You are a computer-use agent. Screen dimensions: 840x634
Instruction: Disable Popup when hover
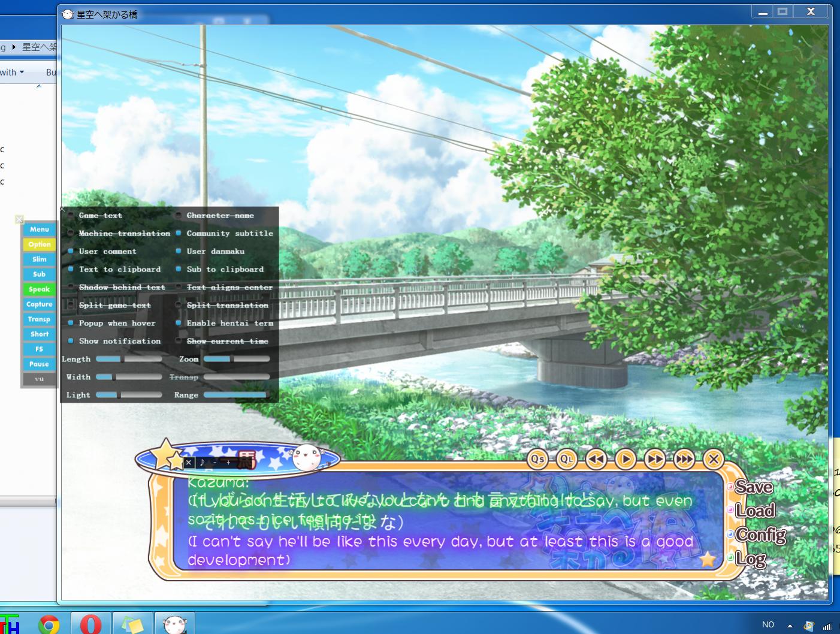[71, 324]
